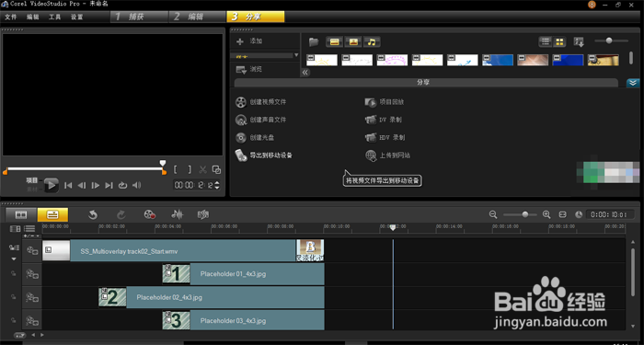Open the 设置 menu
Image resolution: width=644 pixels, height=345 pixels.
tap(76, 17)
